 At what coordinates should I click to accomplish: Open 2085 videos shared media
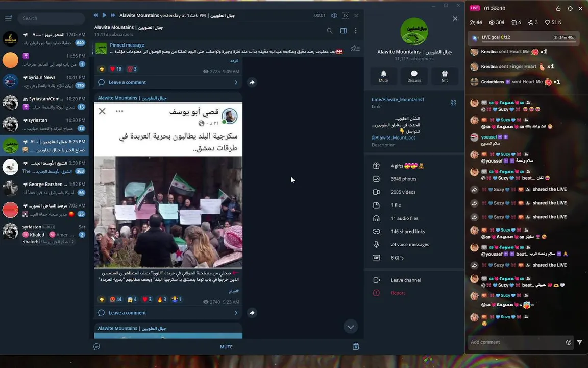(414, 192)
